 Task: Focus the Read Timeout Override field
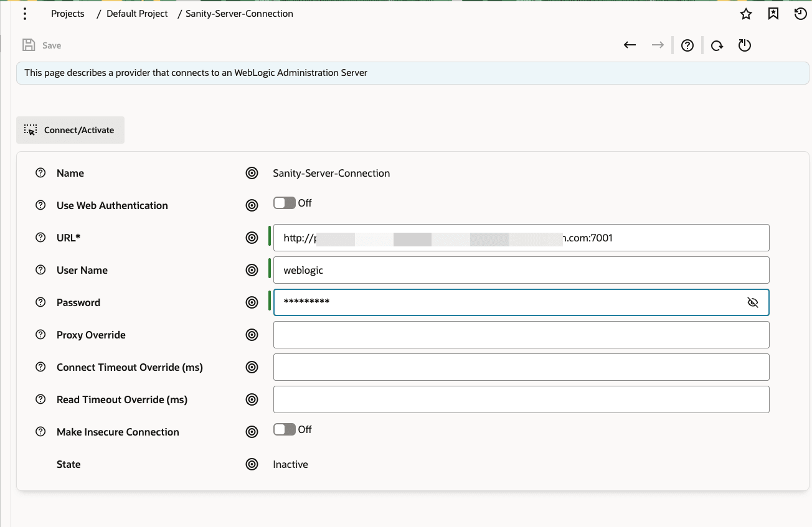point(521,399)
